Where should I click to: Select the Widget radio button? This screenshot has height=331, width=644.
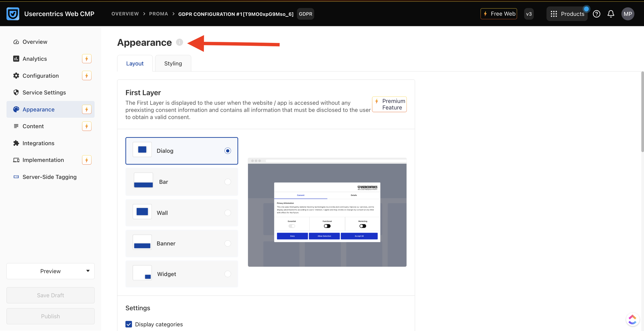[228, 274]
